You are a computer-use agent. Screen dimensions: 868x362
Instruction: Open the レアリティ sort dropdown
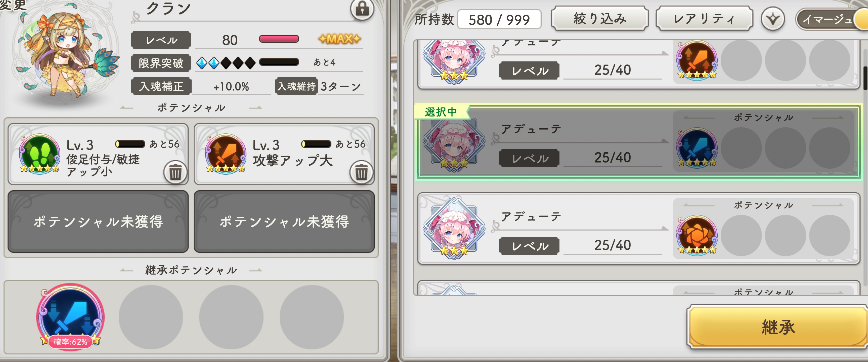click(x=704, y=19)
